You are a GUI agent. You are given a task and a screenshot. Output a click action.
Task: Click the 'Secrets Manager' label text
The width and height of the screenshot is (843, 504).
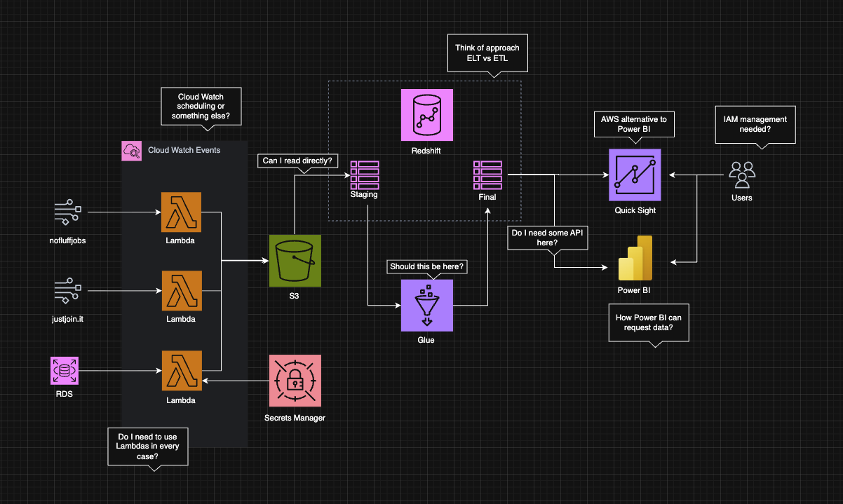pos(295,418)
